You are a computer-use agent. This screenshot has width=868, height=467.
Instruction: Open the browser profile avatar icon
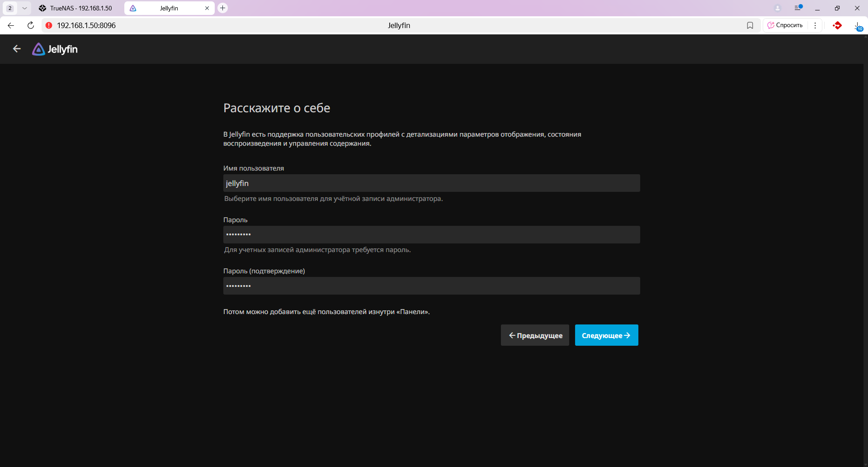pyautogui.click(x=778, y=8)
